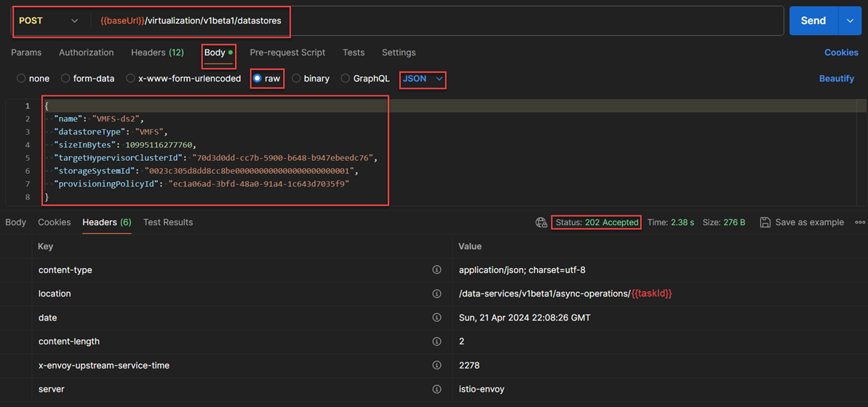Click info icon in server row
Viewport: 868px width, 407px height.
pos(437,390)
